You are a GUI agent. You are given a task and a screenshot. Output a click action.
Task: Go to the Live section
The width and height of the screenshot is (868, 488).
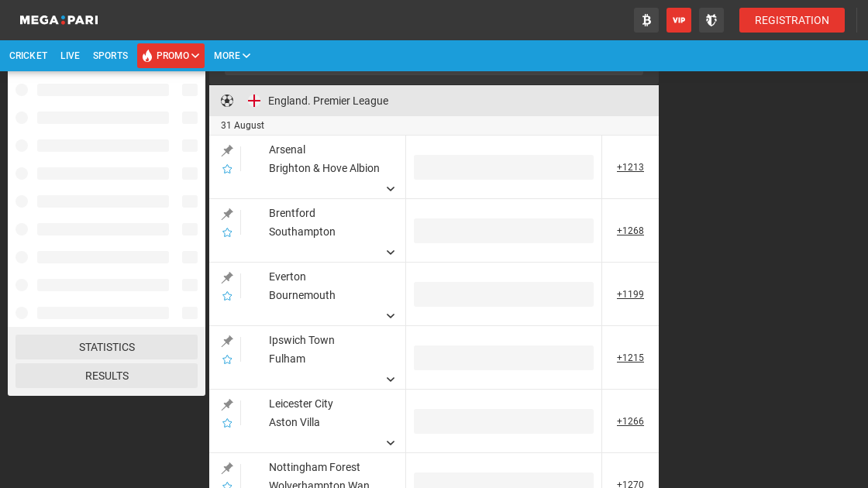[x=70, y=56]
